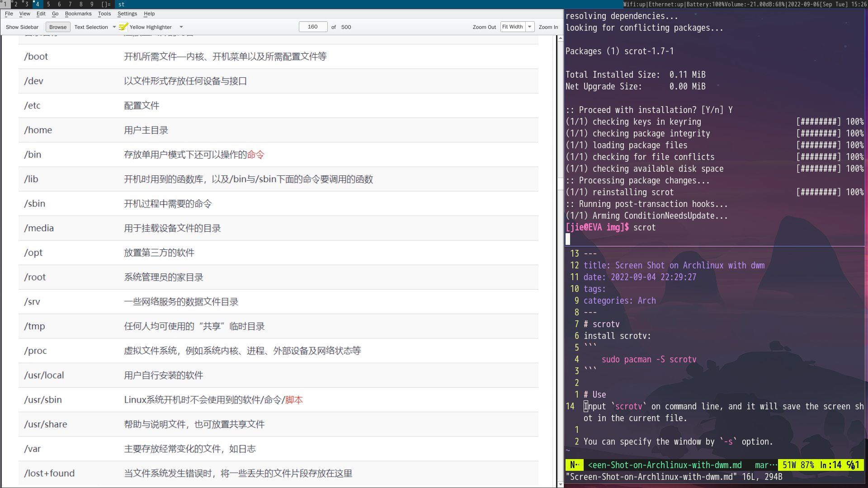Click the /sbin directory entry
The height and width of the screenshot is (488, 868).
[x=35, y=203]
